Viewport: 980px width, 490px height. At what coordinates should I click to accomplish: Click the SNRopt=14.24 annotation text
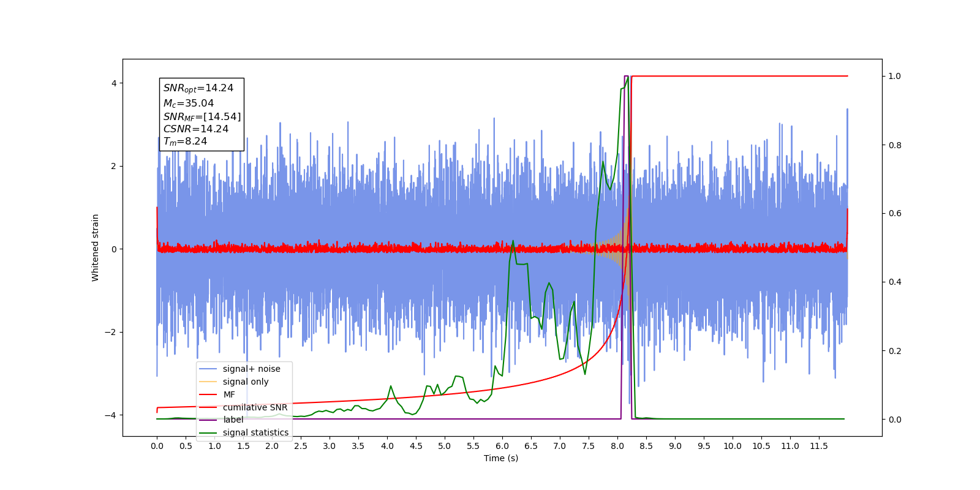198,88
